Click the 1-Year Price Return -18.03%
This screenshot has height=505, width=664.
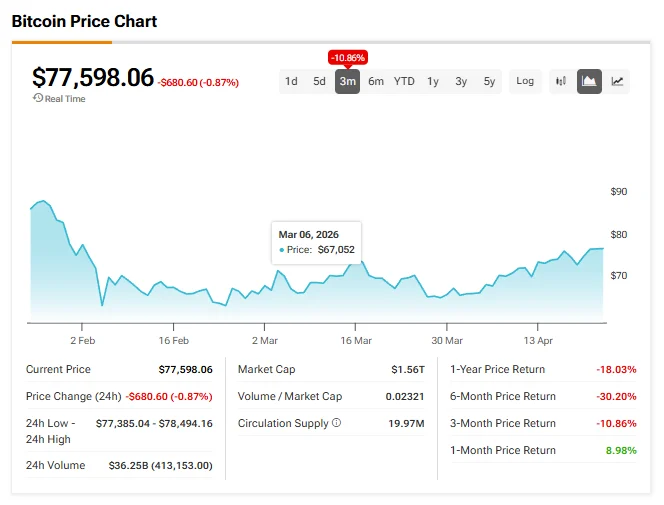(x=616, y=370)
